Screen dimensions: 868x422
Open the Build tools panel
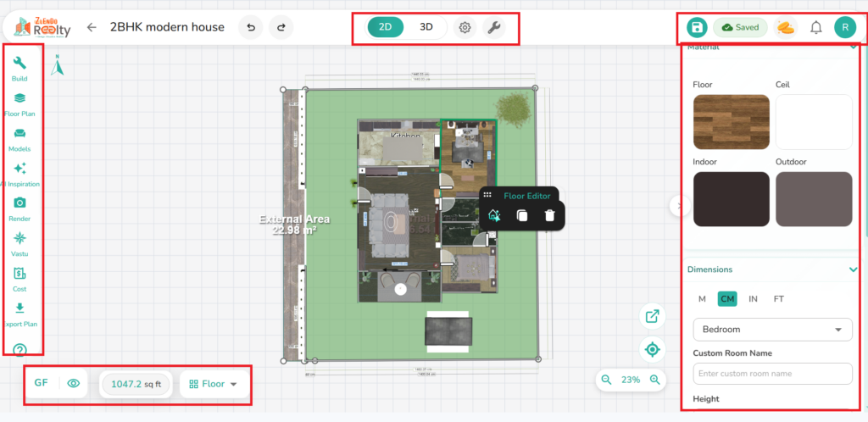(x=19, y=64)
